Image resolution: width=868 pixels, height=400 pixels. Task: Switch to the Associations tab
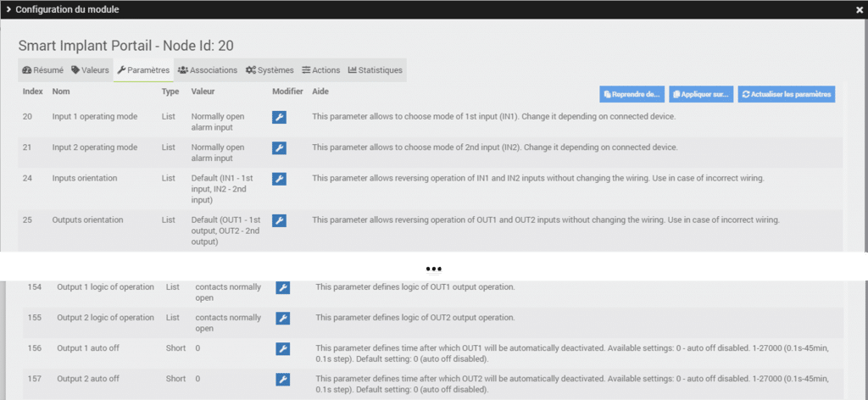208,70
